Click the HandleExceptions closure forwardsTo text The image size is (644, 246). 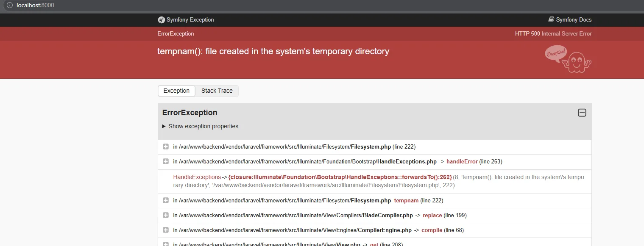[x=340, y=177]
